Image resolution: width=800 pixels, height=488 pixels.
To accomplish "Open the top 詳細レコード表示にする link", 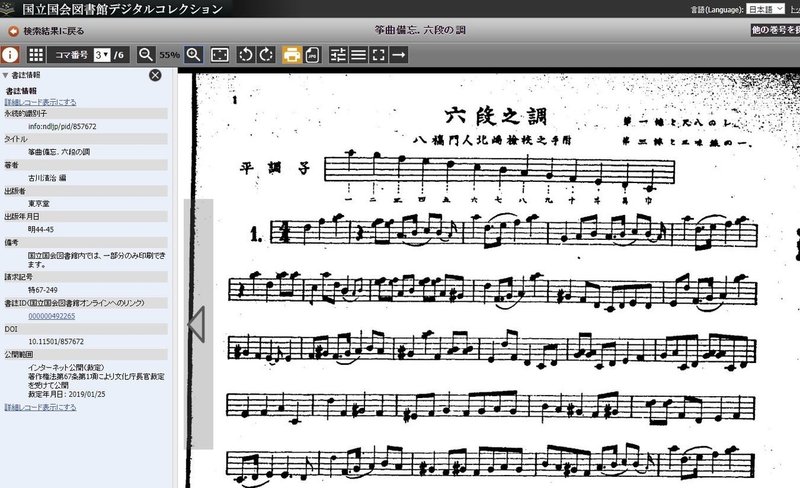I will pyautogui.click(x=40, y=102).
